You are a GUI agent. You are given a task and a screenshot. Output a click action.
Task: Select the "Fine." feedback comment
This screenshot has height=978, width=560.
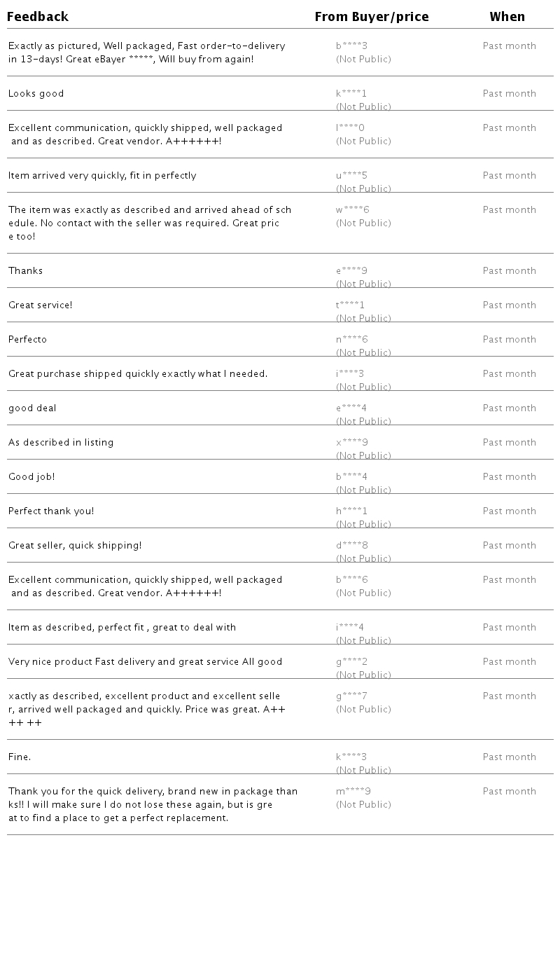pos(20,757)
